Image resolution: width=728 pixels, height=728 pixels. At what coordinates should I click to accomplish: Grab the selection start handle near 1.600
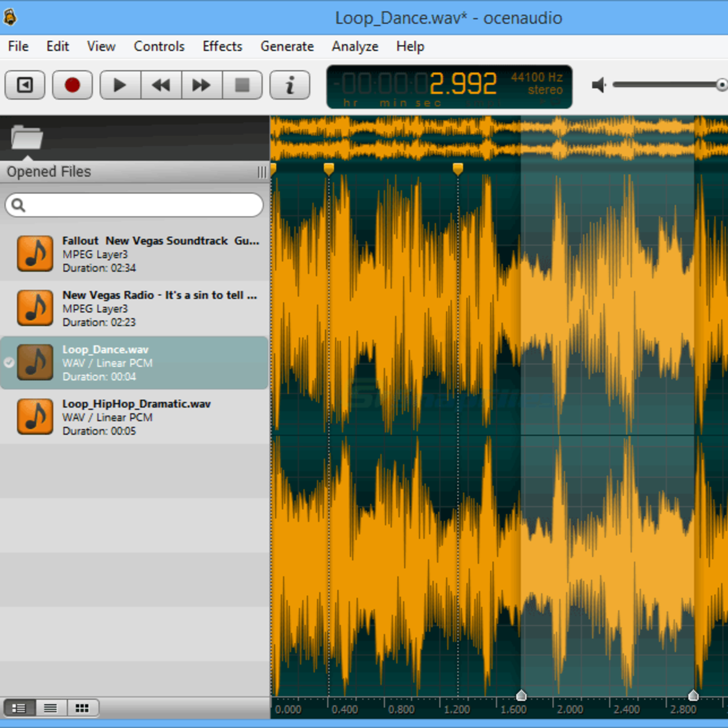[x=521, y=695]
